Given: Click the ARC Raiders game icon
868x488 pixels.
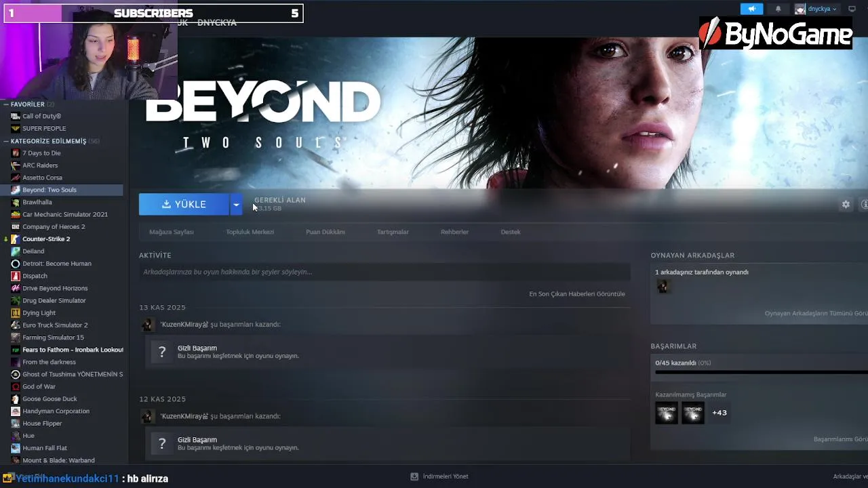Looking at the screenshot, I should [x=16, y=165].
